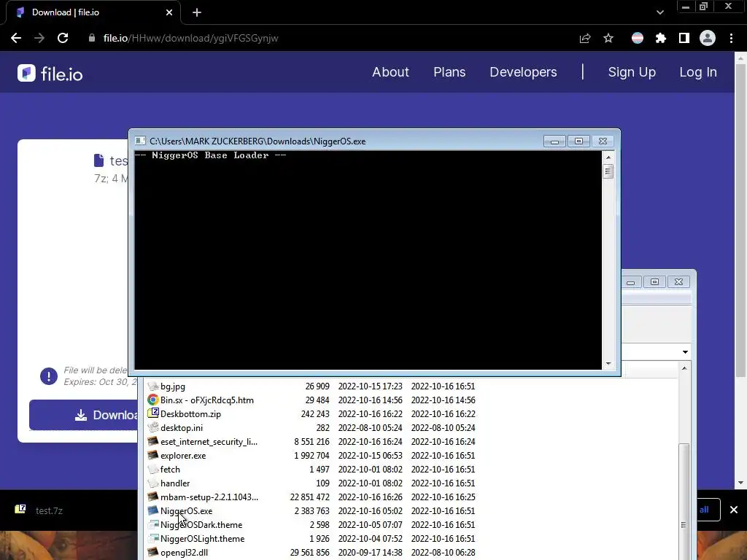Click the document icon beside the file name
Screen dimensions: 747x560
(x=98, y=160)
